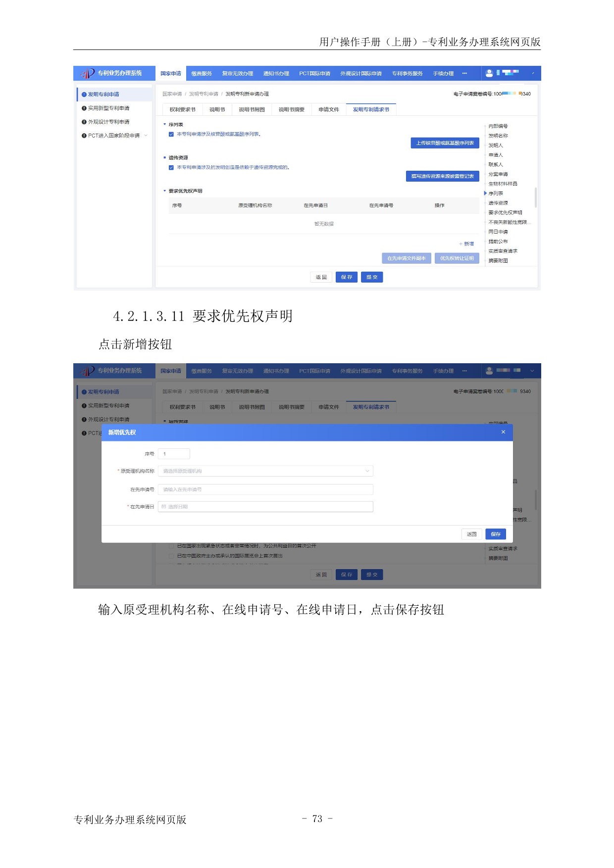Open 缴费服务 menu in upper screenshot navigation

point(202,74)
